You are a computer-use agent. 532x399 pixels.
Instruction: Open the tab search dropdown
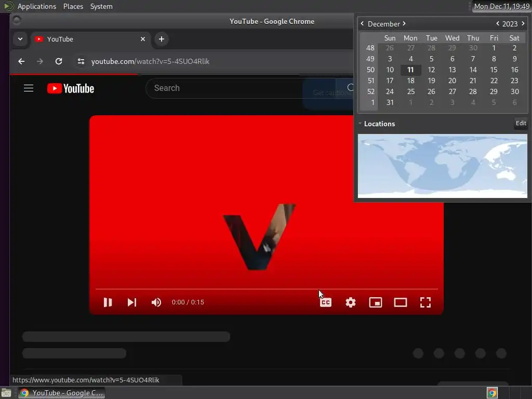click(x=20, y=39)
